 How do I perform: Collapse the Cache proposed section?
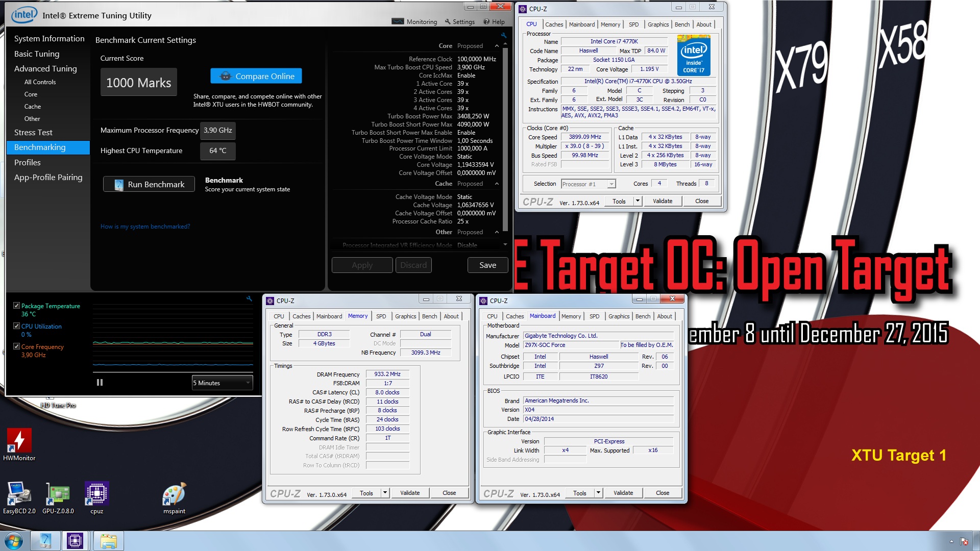coord(497,184)
